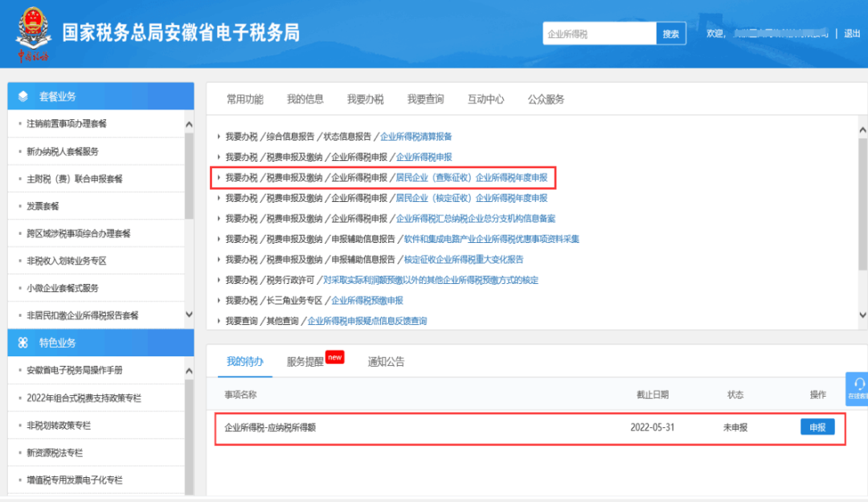Open 核定征收企业所得税重大变化报告 link

(464, 259)
